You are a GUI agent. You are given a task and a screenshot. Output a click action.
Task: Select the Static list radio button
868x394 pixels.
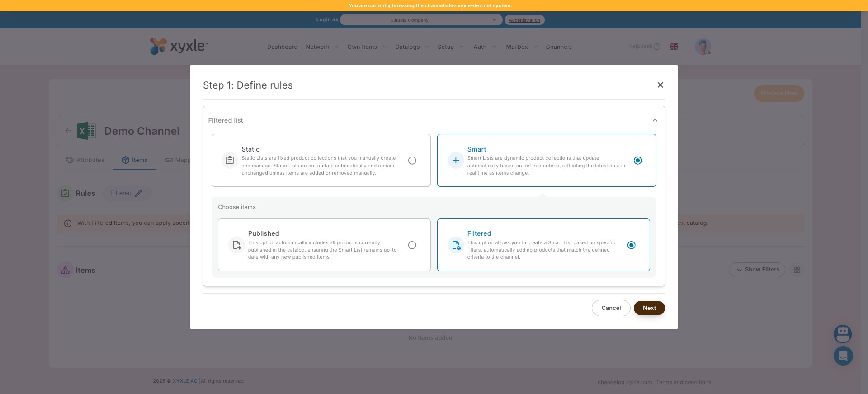coord(412,161)
